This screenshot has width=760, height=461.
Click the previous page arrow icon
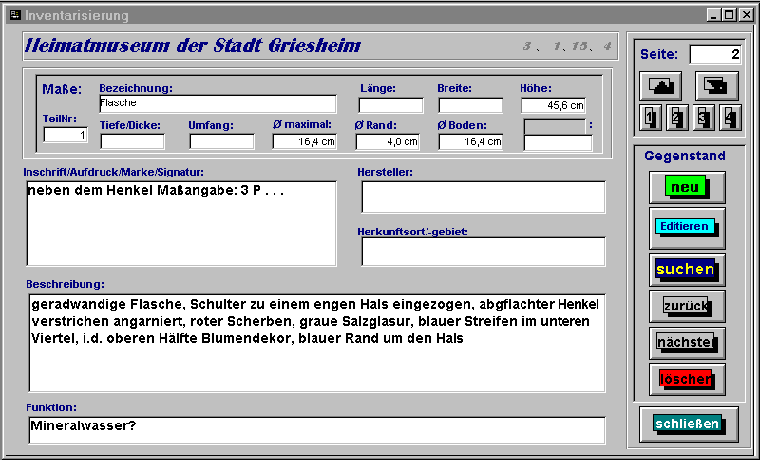coord(660,85)
